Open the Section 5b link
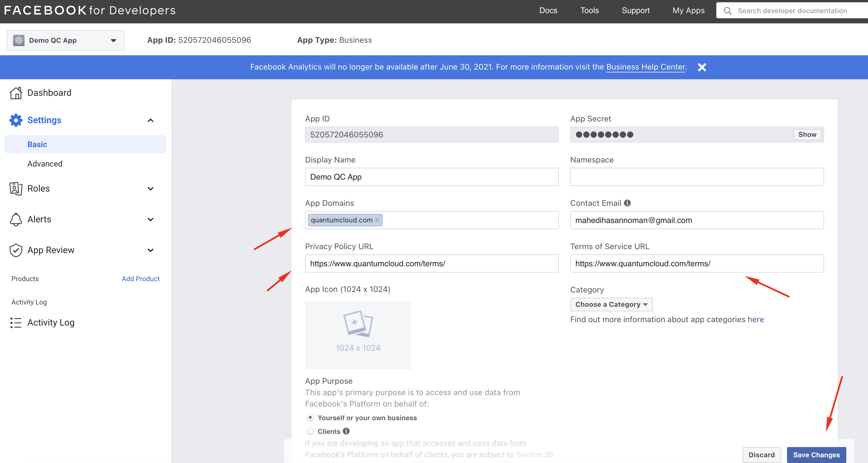Image resolution: width=868 pixels, height=463 pixels. coord(534,454)
